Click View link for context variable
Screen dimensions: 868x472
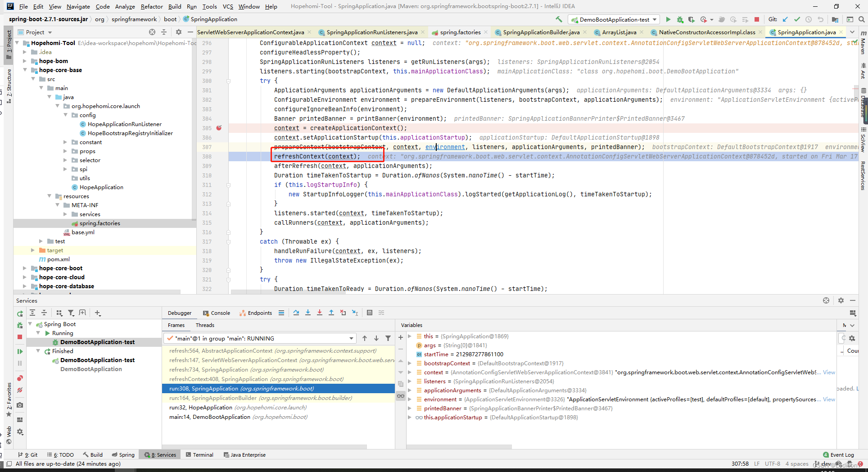[x=829, y=372]
